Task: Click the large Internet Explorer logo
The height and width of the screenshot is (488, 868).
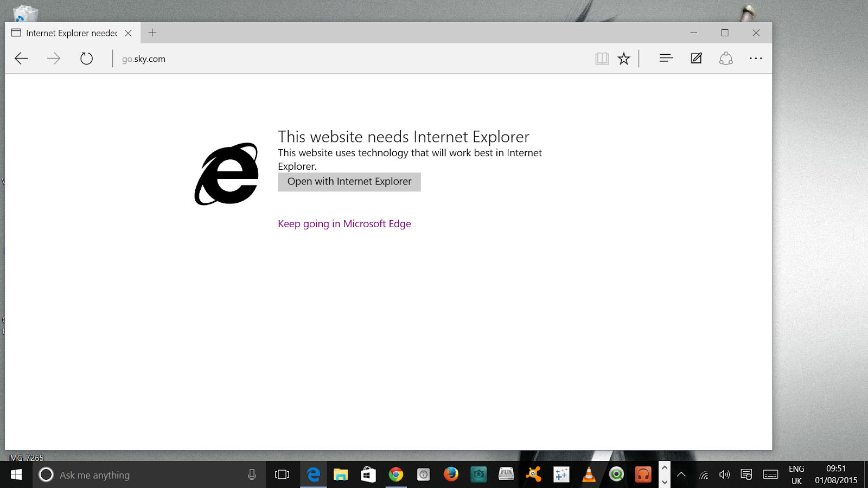Action: tap(227, 174)
